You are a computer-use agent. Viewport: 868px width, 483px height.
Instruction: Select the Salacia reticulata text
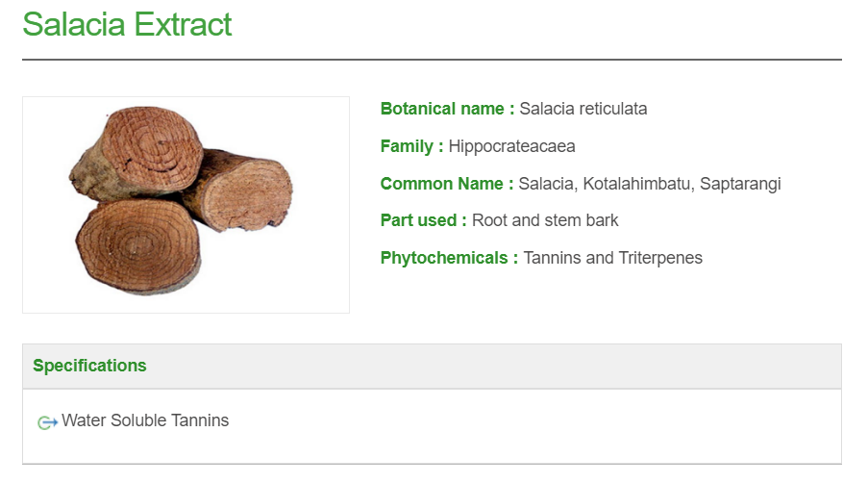(583, 109)
